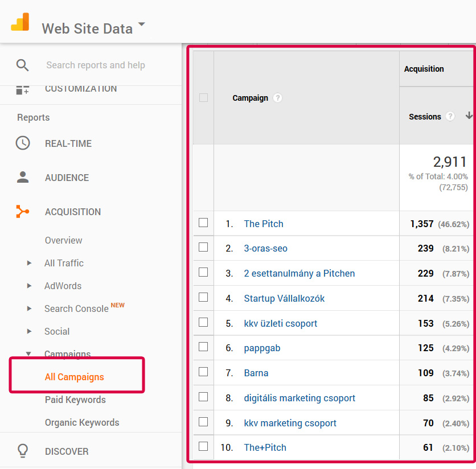Open Audience reports person icon
This screenshot has height=469, width=476.
coord(23,178)
